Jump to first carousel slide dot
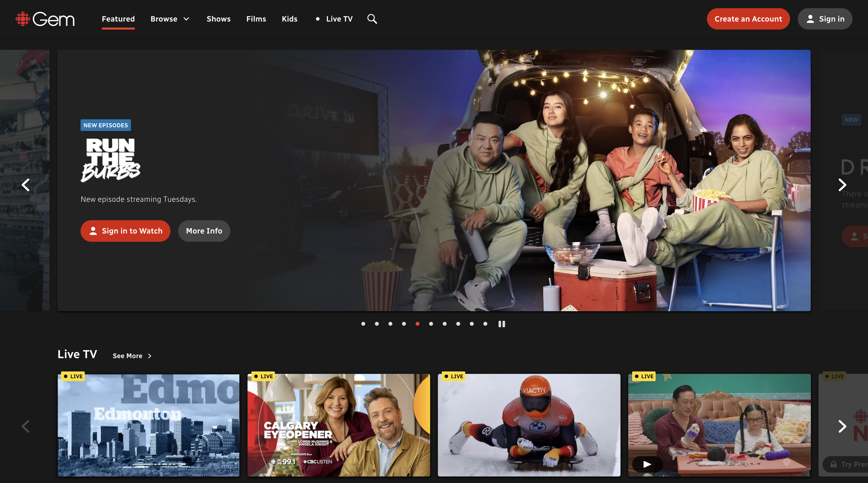868x483 pixels. tap(363, 324)
